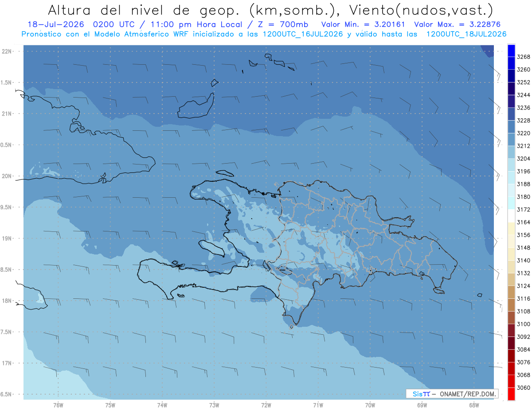532x411 pixels.
Task: Click the 70W longitude axis label
Action: [x=370, y=405]
